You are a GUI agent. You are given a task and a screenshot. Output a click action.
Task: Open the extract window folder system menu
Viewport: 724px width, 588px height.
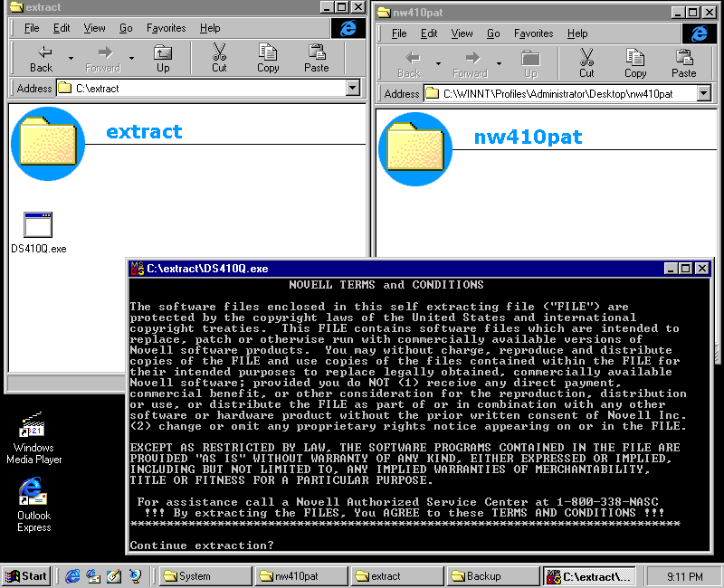16,6
